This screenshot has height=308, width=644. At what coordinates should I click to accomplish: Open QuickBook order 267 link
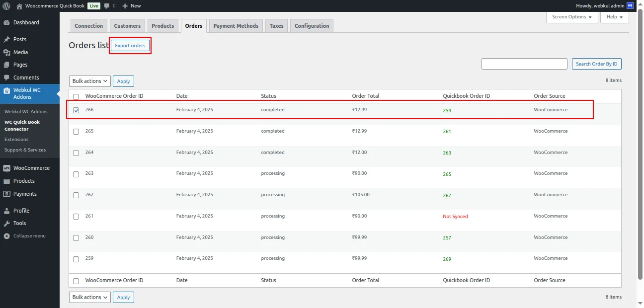tap(446, 196)
